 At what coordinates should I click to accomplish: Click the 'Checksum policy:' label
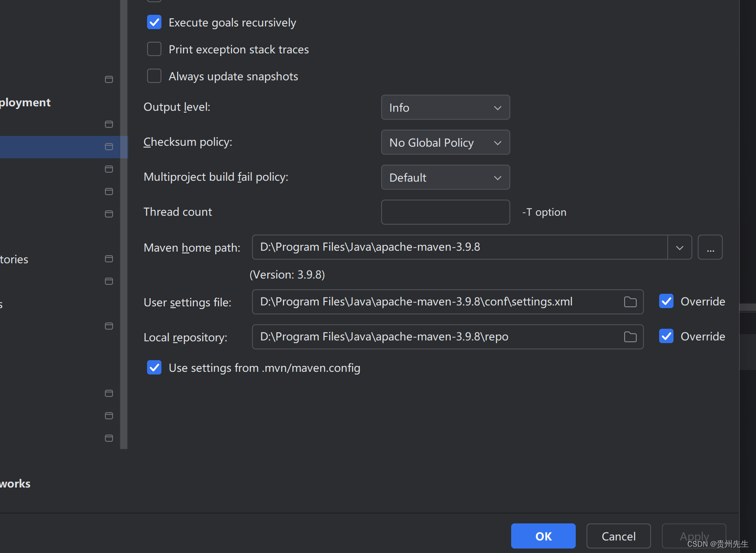coord(188,142)
